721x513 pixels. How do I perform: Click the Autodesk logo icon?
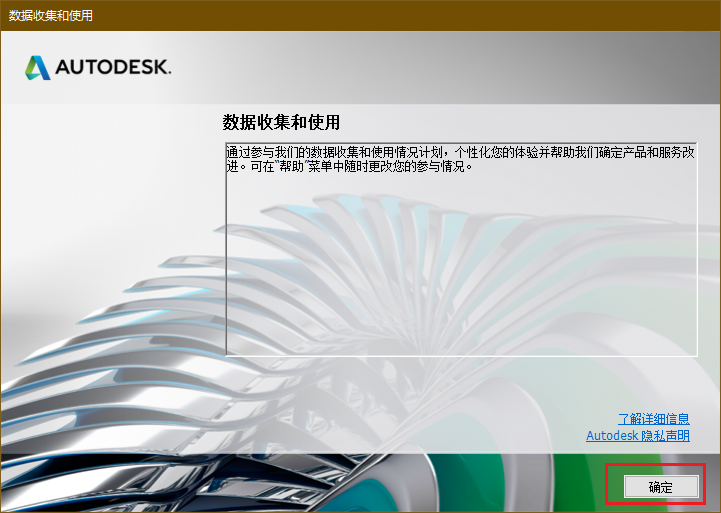pos(38,68)
